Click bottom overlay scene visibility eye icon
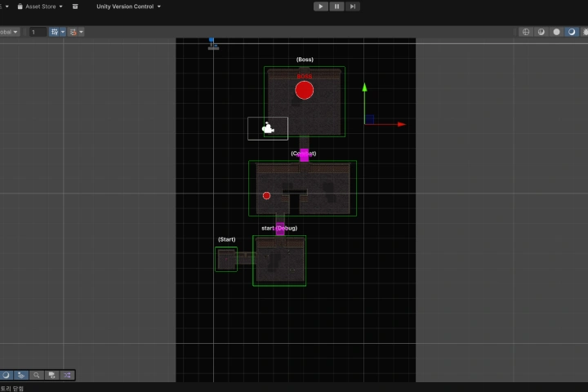Image resolution: width=588 pixels, height=392 pixels. pos(51,375)
